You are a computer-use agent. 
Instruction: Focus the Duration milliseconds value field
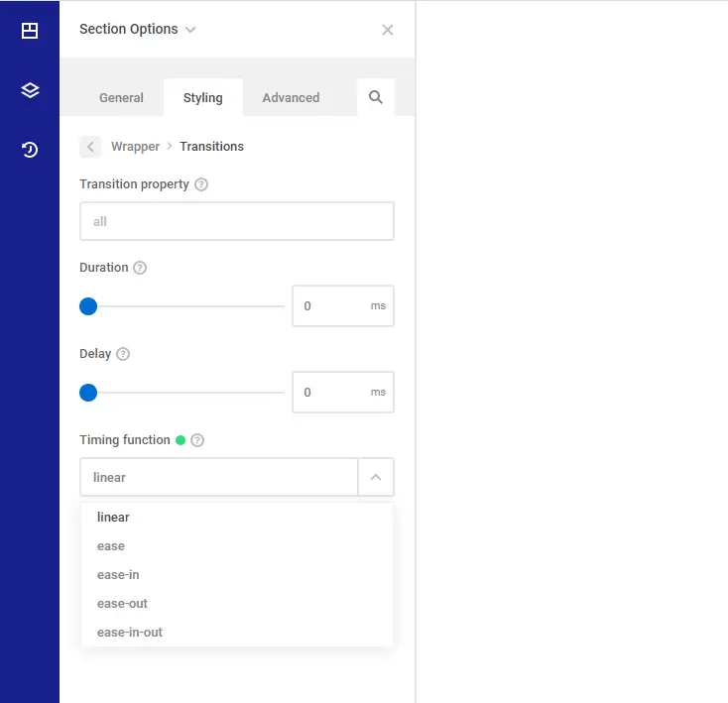tap(343, 305)
